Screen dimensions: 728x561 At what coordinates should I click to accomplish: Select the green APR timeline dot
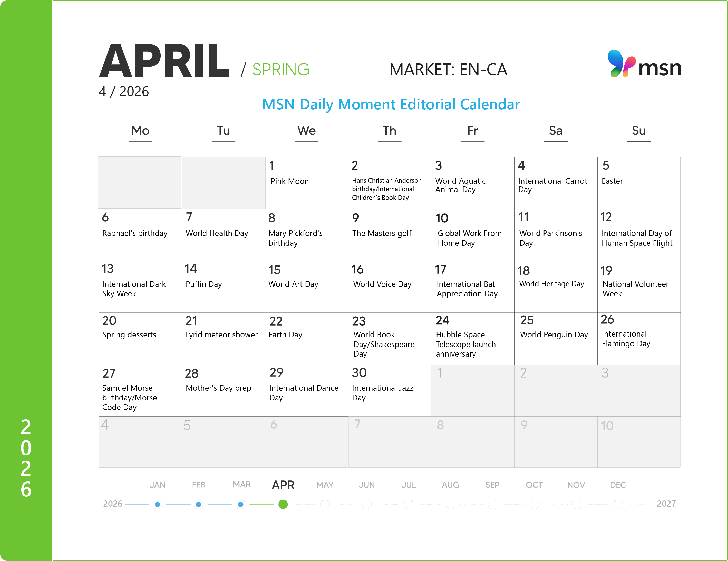(283, 504)
